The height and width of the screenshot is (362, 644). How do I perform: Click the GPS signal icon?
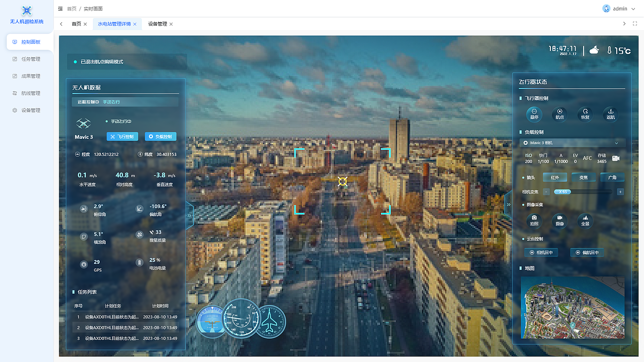[84, 264]
